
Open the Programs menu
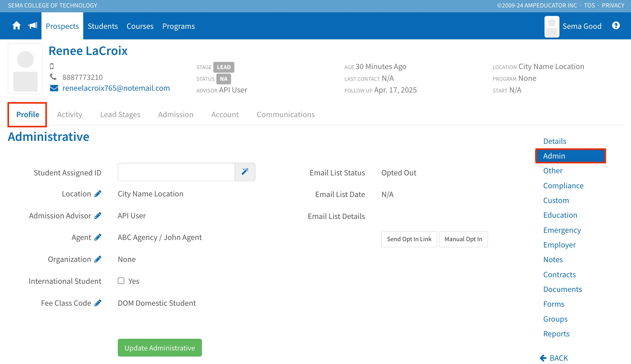pos(178,26)
